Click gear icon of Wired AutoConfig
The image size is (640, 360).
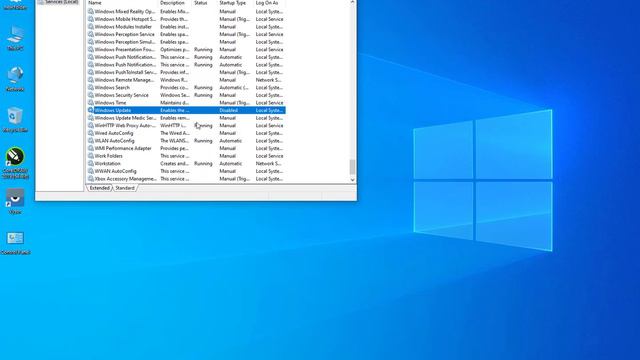coord(91,133)
